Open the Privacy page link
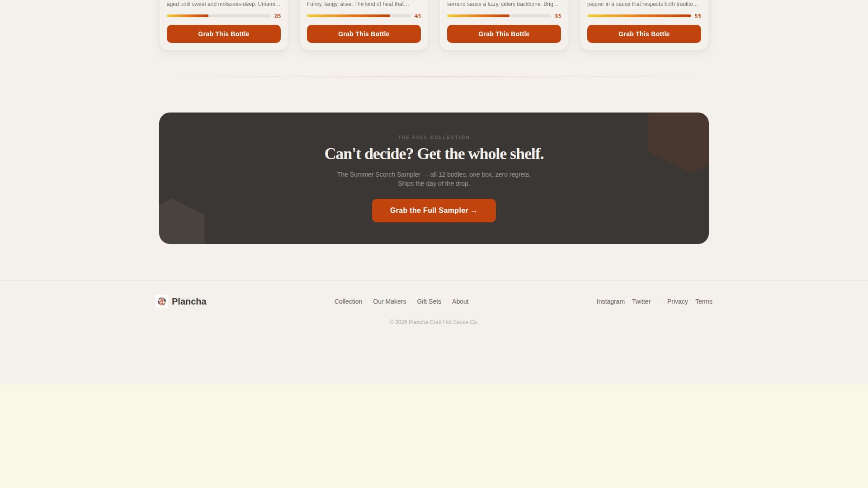 677,301
